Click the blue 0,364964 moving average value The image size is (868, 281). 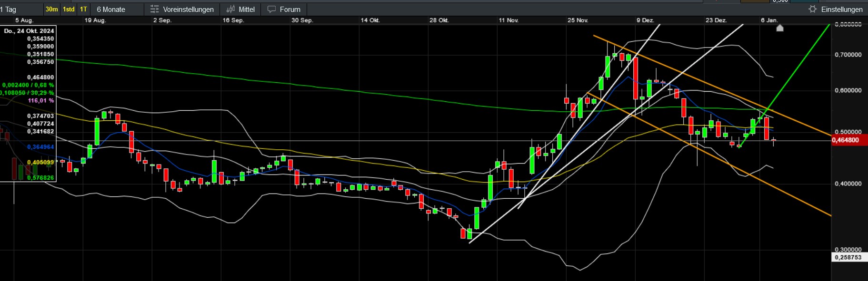tap(40, 147)
